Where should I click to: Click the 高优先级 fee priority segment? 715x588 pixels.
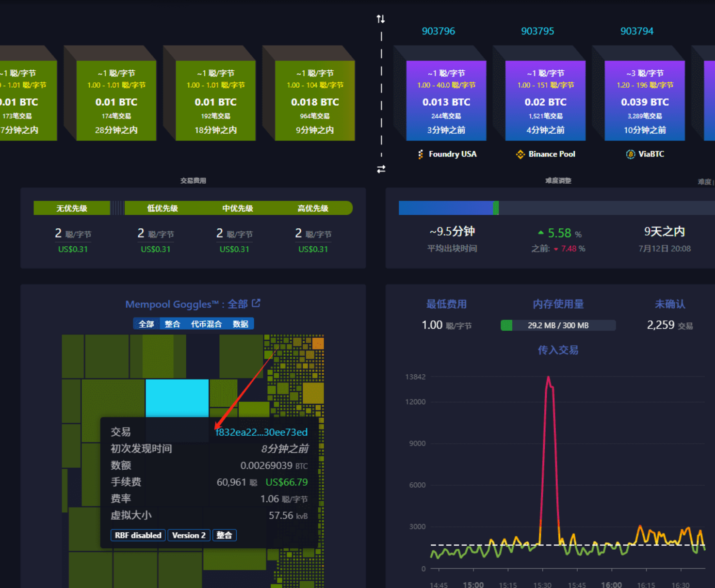[x=313, y=208]
